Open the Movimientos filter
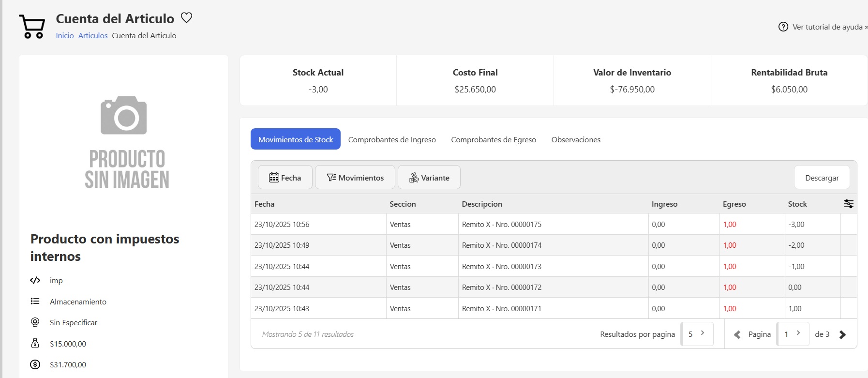 pos(355,178)
